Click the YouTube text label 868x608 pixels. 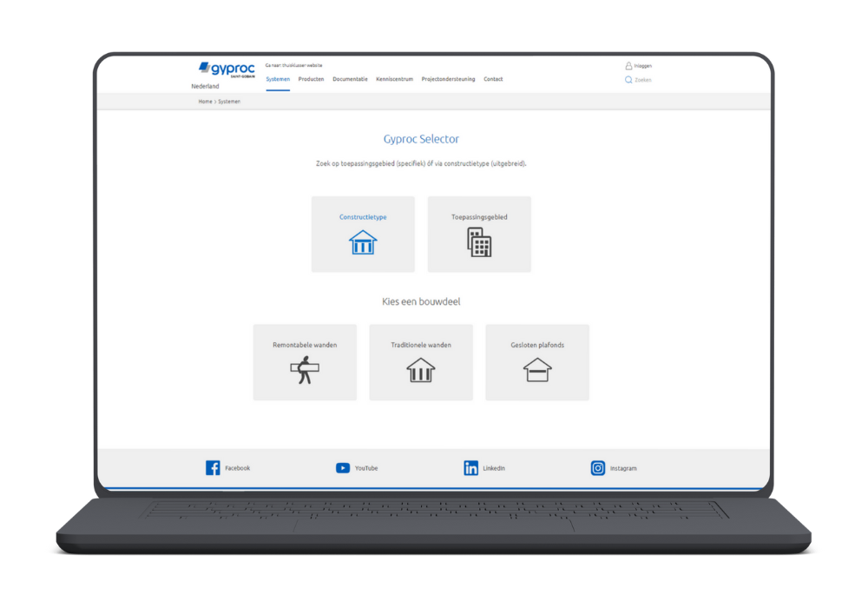[366, 468]
